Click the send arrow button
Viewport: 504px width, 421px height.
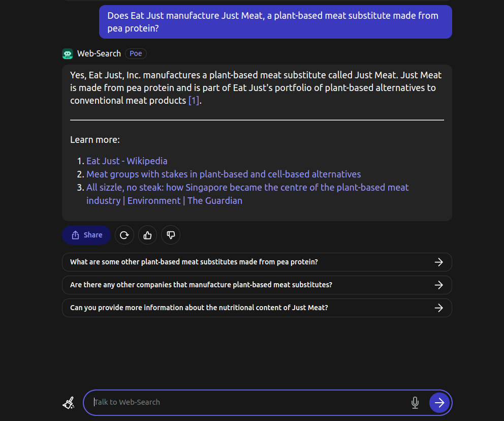click(x=439, y=402)
